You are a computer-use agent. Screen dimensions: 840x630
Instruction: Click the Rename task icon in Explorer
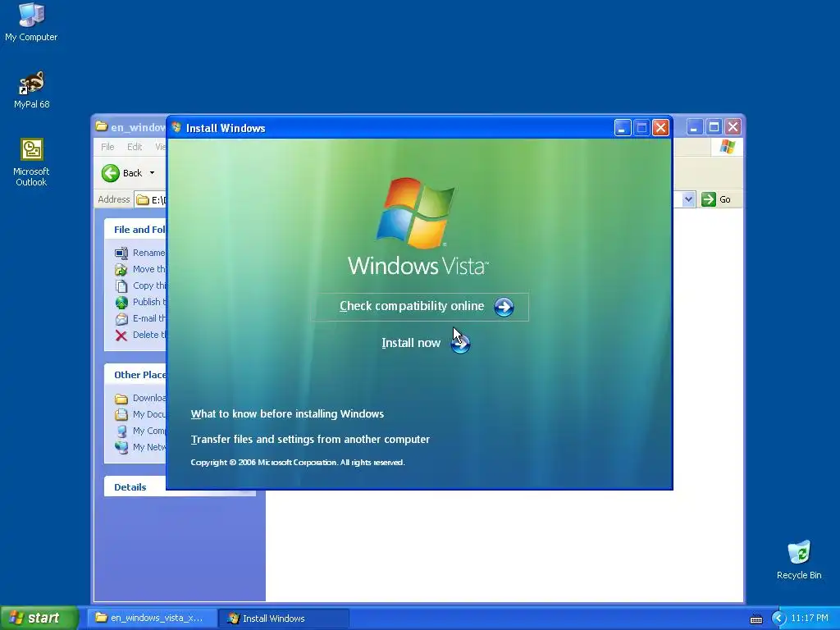(x=121, y=253)
